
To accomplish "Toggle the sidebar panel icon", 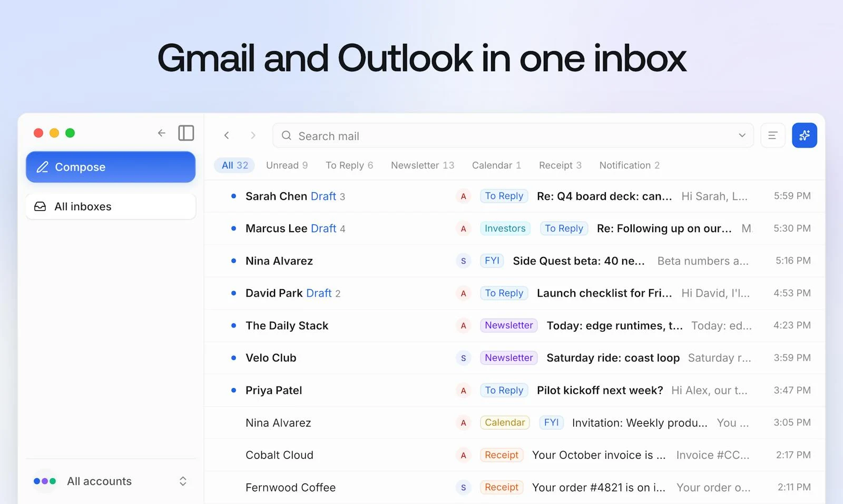I will coord(186,133).
